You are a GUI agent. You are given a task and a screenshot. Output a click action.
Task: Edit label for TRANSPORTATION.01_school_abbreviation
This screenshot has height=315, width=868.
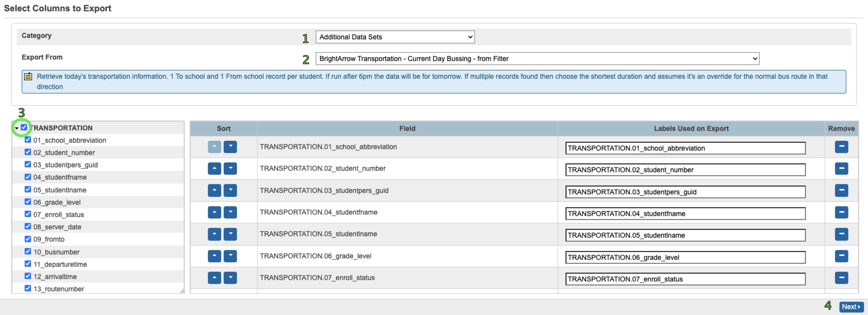685,148
